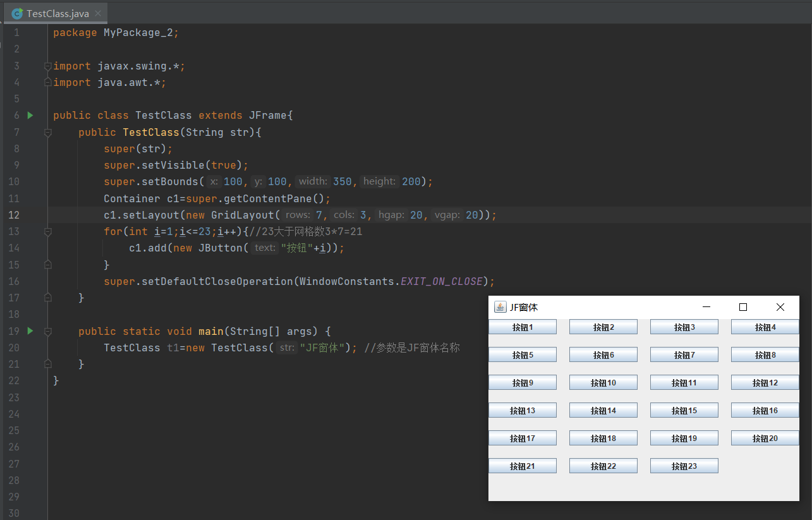Click 按钮5 in the JF窗体 window
This screenshot has width=812, height=520.
(x=523, y=354)
